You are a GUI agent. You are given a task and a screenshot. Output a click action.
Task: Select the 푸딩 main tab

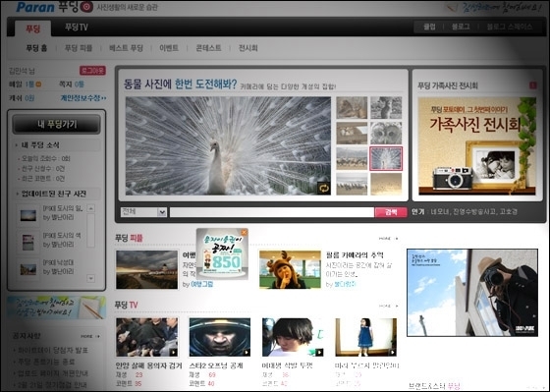coord(33,28)
